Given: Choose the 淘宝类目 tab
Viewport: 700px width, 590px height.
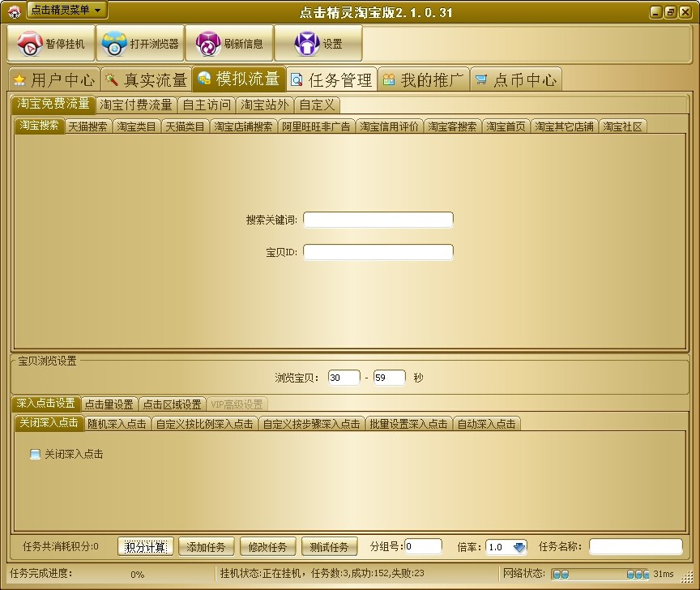Looking at the screenshot, I should [x=136, y=127].
